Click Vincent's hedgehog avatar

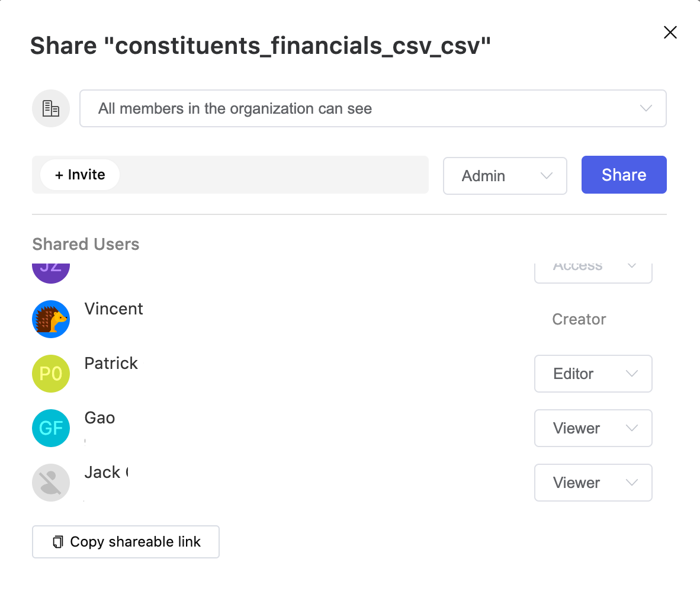point(51,319)
